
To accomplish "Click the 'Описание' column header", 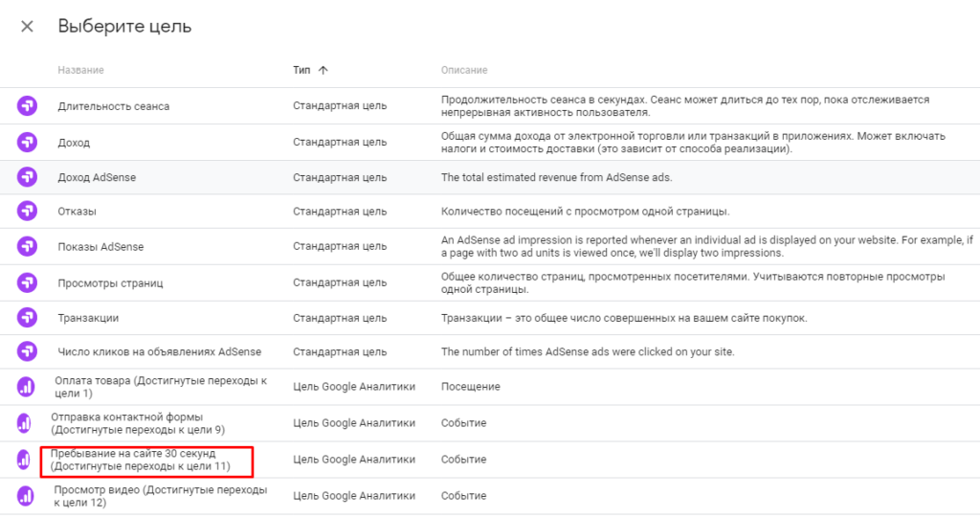I will coord(463,70).
